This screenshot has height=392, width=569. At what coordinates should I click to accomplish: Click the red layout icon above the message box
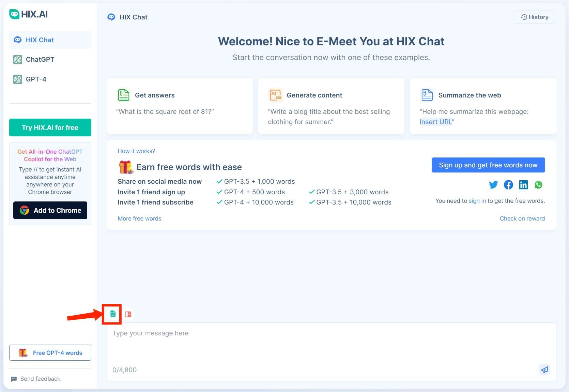[128, 314]
